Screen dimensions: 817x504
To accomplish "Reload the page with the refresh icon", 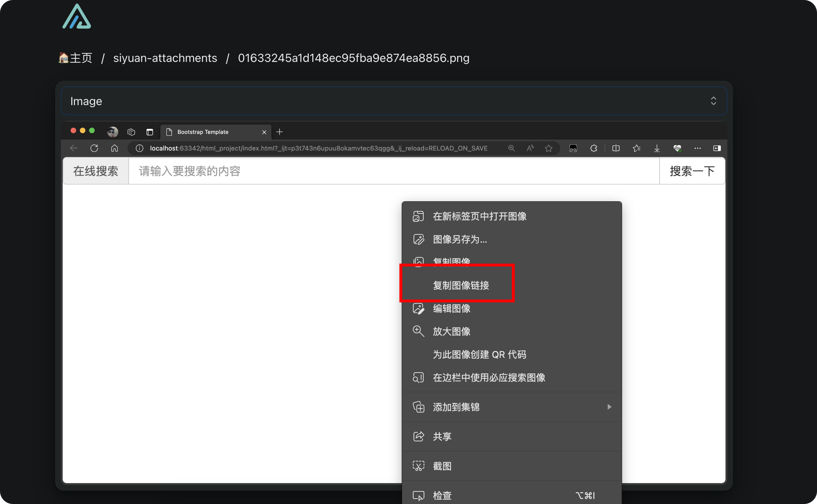I will pos(94,148).
